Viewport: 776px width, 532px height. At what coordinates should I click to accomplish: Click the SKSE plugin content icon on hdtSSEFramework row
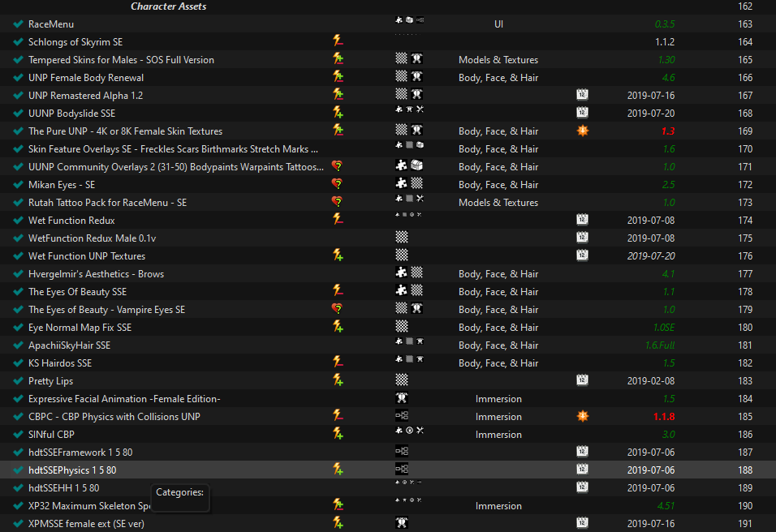pyautogui.click(x=402, y=452)
